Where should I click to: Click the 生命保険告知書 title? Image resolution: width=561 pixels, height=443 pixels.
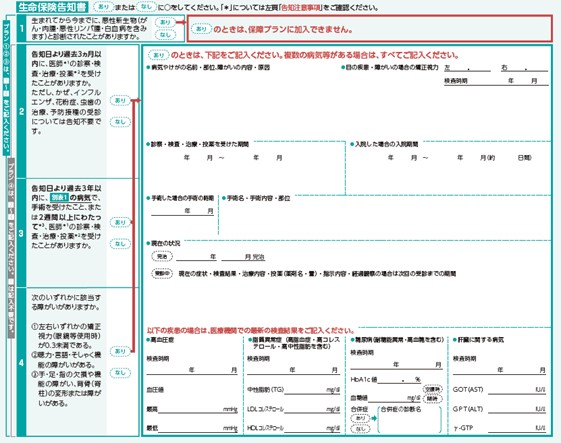[x=53, y=7]
